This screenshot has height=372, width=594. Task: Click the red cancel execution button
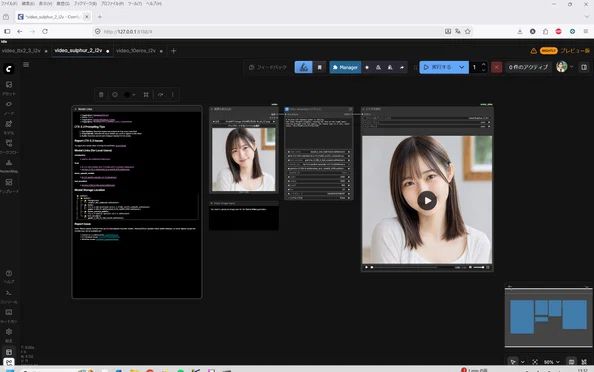(496, 67)
